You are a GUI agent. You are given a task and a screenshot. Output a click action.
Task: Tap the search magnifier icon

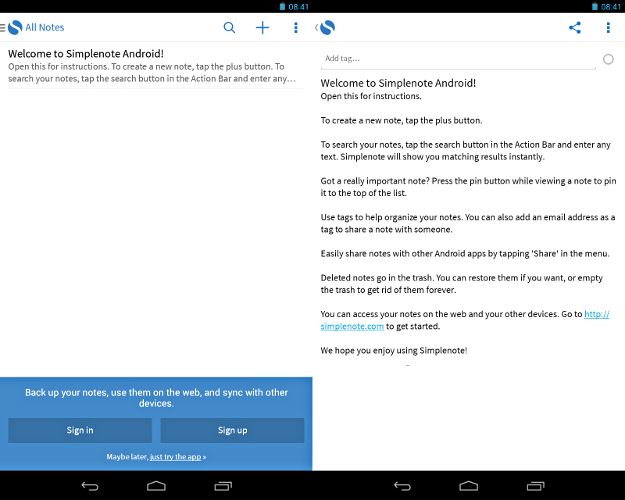[229, 28]
